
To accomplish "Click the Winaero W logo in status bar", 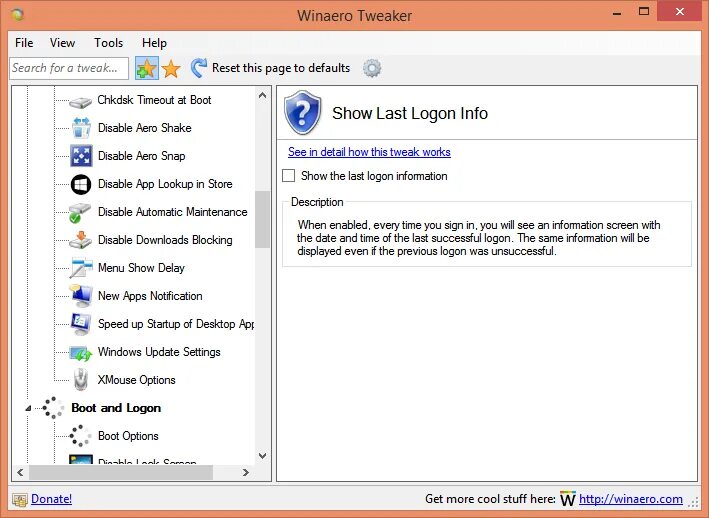I will pos(568,499).
